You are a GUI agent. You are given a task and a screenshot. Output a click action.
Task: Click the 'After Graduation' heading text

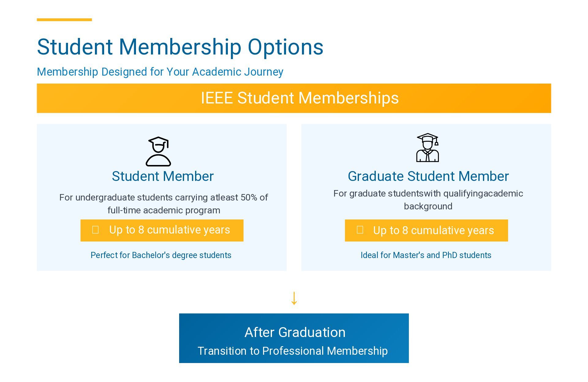point(295,332)
